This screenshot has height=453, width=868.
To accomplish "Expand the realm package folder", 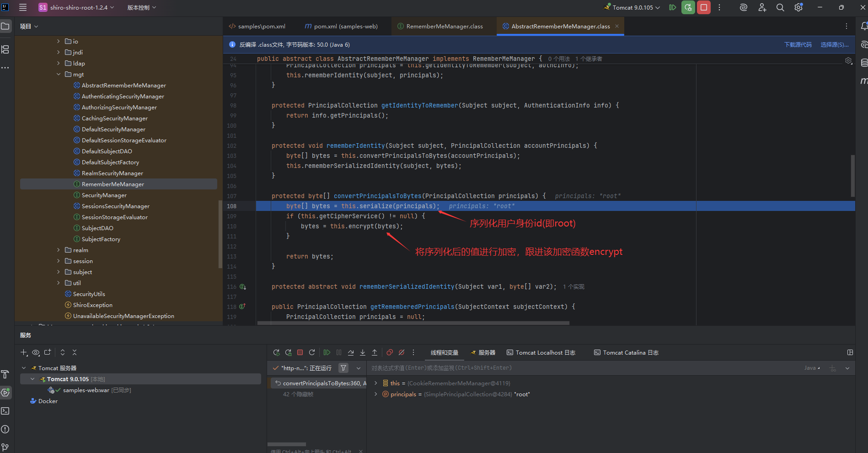I will [59, 250].
